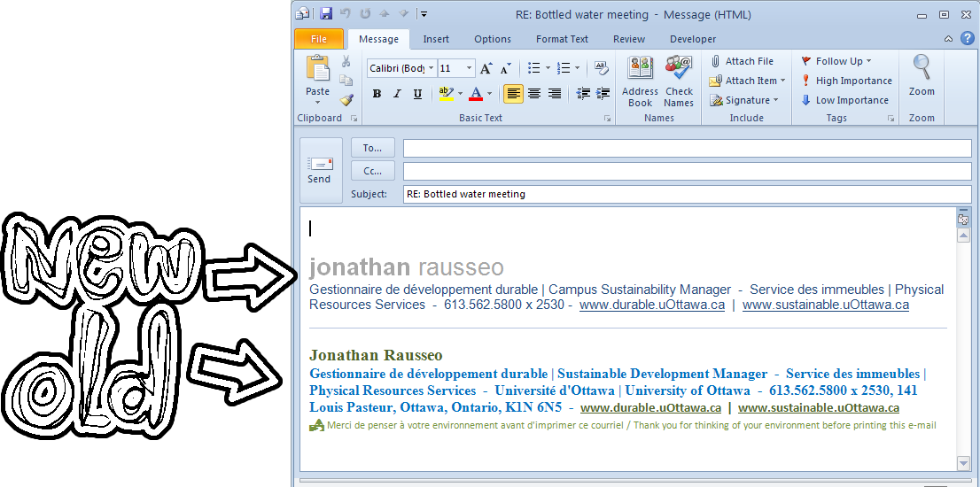The height and width of the screenshot is (487, 980).
Task: Click Increase Indent icon
Action: point(603,94)
